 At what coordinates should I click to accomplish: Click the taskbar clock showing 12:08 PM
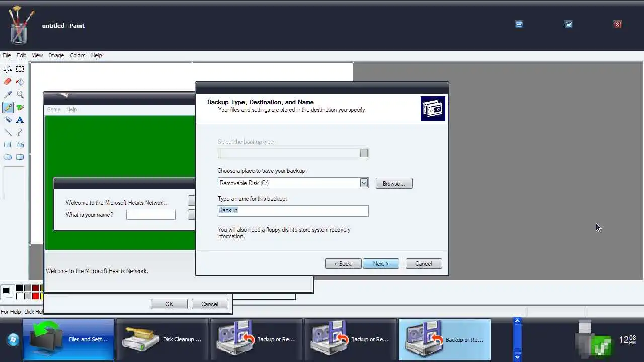click(x=627, y=340)
